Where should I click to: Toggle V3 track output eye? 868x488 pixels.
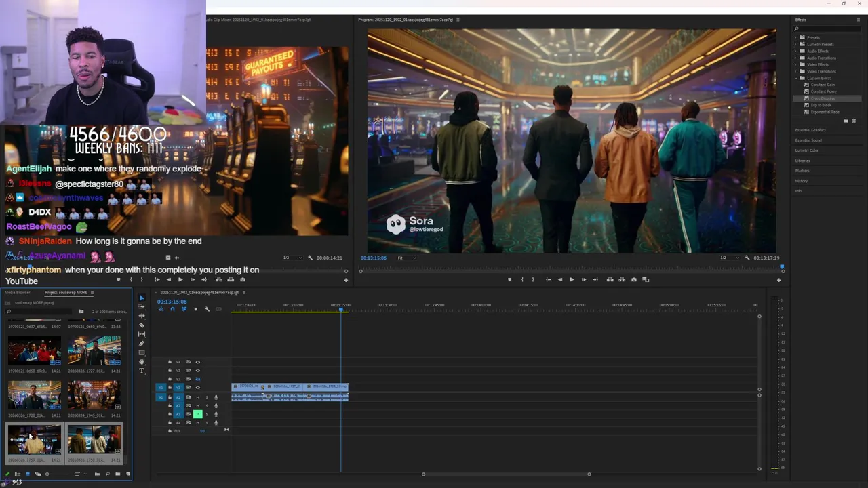[198, 371]
